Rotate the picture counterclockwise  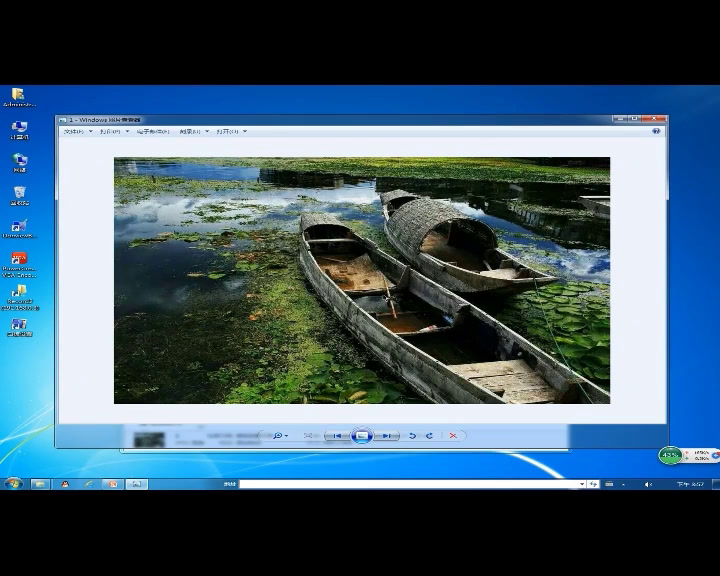(412, 435)
